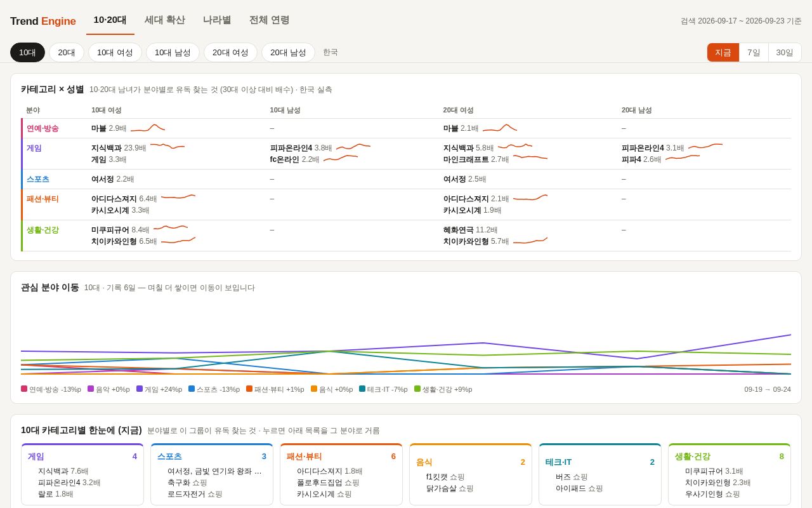Choose the 30일 time range

click(x=785, y=52)
